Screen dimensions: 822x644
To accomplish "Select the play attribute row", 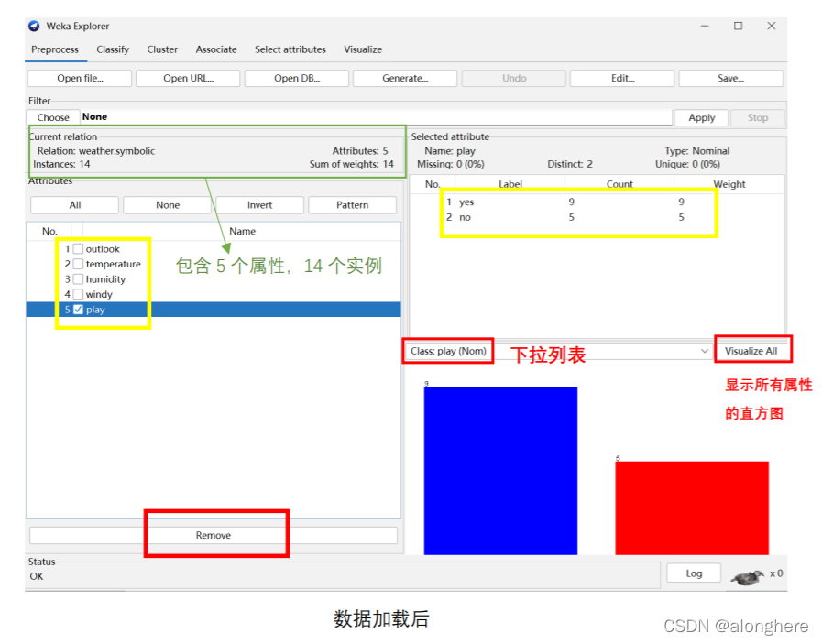I will click(214, 309).
